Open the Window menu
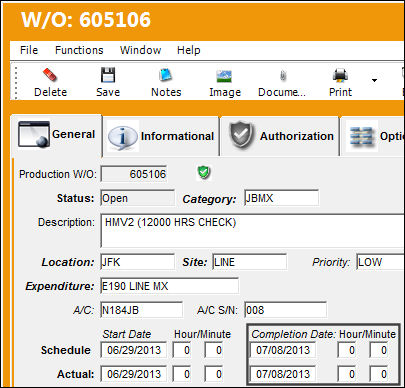405x388 pixels. tap(140, 50)
